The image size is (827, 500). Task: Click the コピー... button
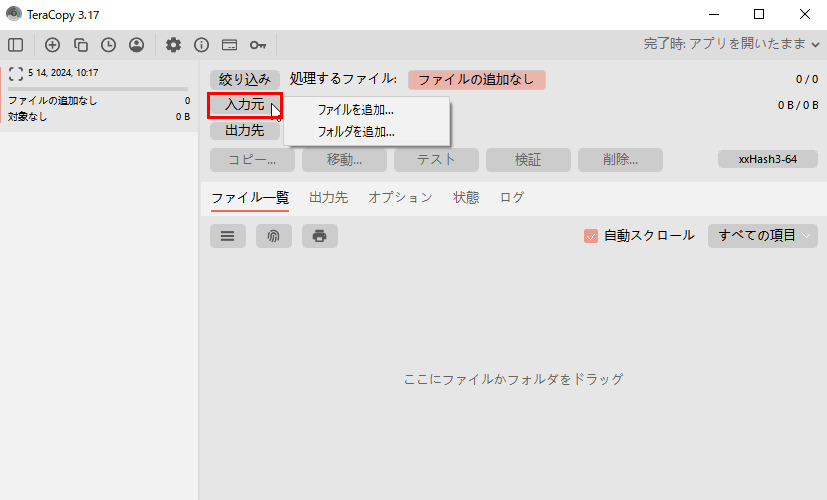click(x=252, y=160)
